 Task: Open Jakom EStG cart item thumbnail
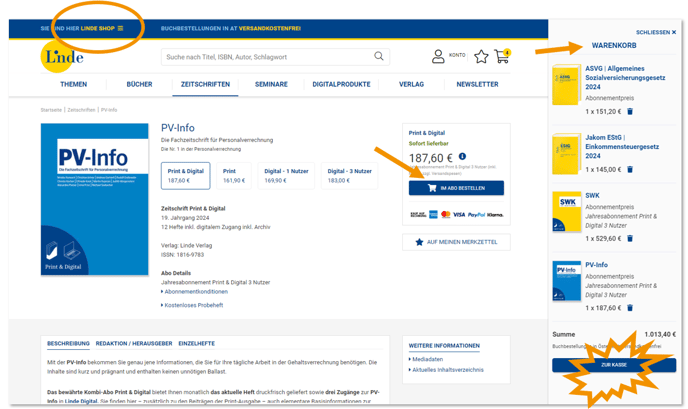point(566,154)
